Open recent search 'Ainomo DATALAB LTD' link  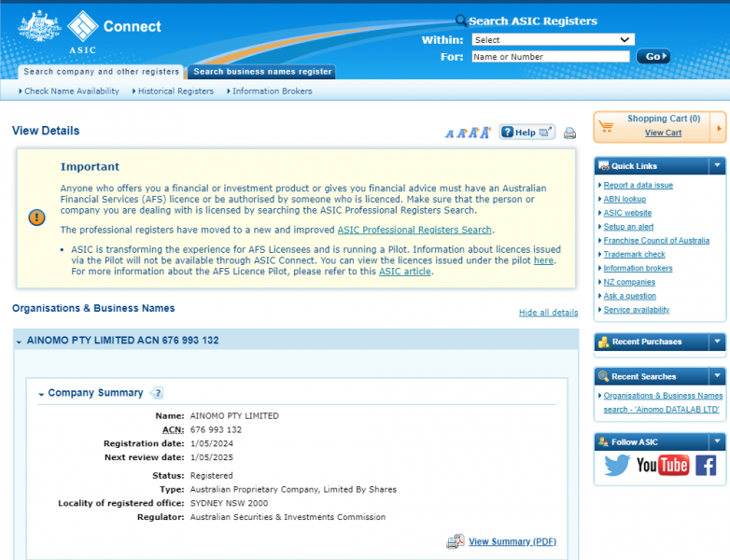[663, 402]
